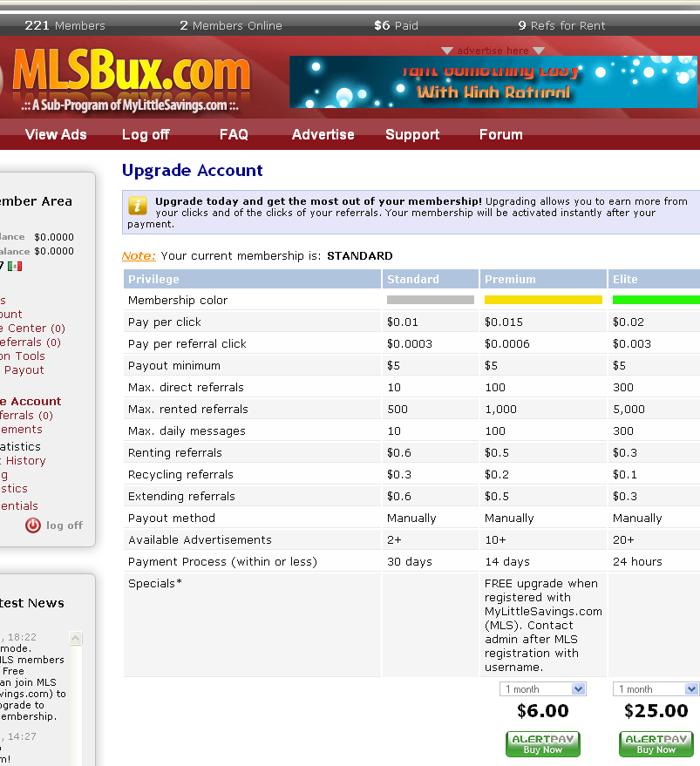Click the $6.00 Premium price

coord(542,711)
